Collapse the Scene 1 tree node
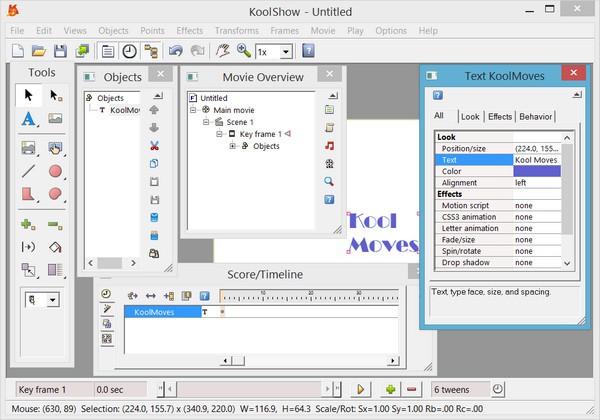The height and width of the screenshot is (420, 600). 205,121
